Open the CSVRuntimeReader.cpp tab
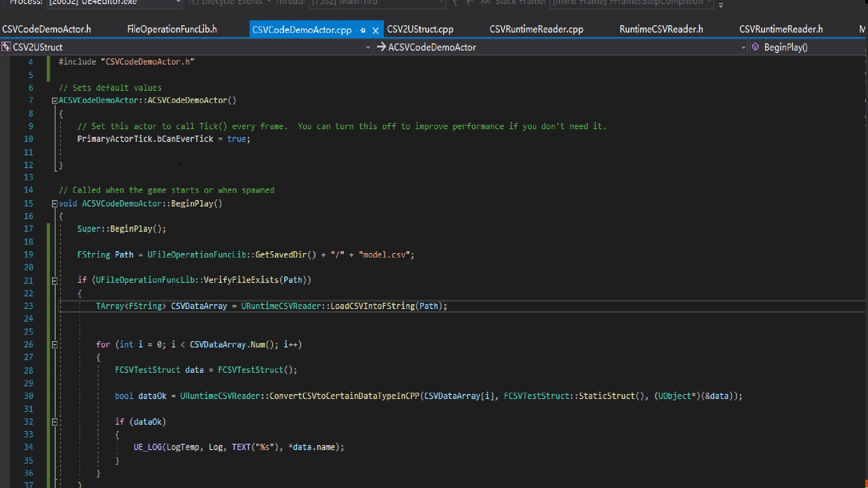Viewport: 868px width, 488px height. [x=536, y=29]
